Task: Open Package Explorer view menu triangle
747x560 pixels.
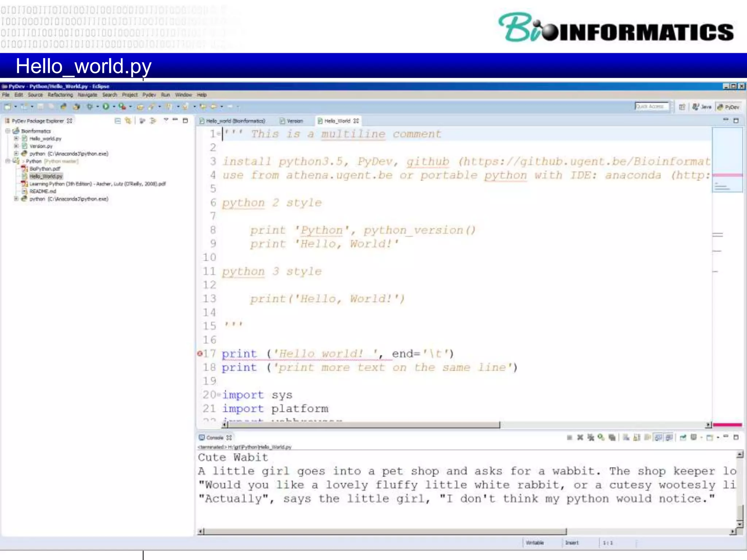Action: (166, 120)
